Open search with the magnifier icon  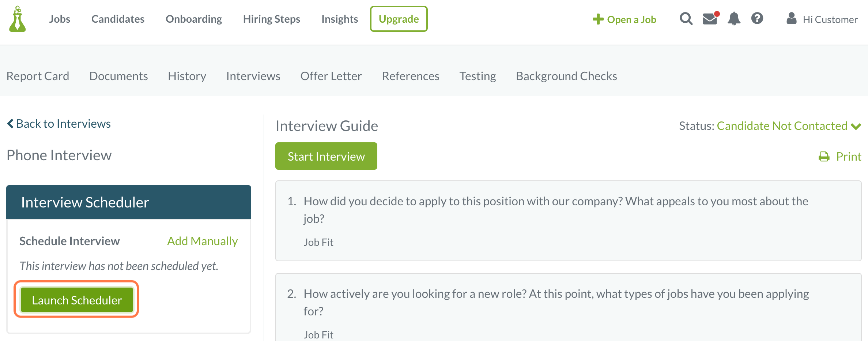tap(686, 19)
